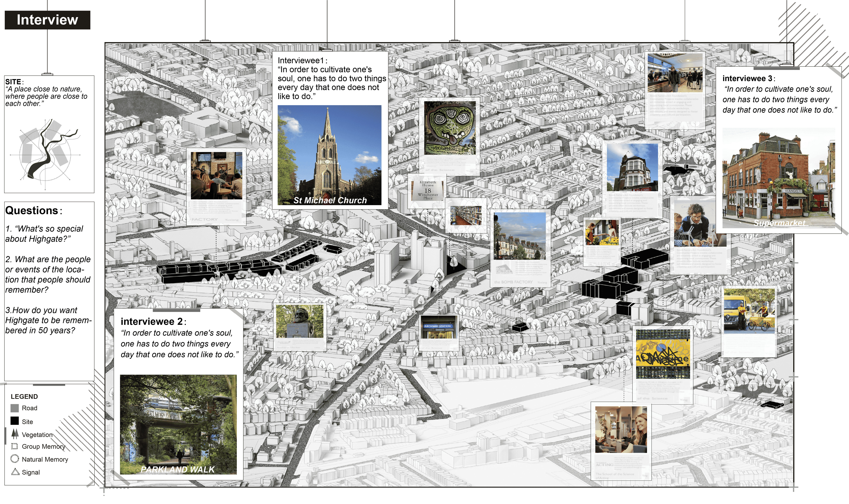Open the terraced houses Bomb Factory photo
The image size is (849, 504).
tap(520, 236)
